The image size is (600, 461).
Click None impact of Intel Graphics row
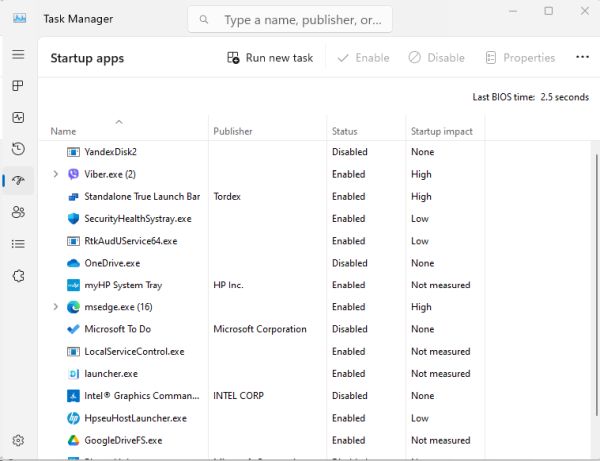click(422, 396)
